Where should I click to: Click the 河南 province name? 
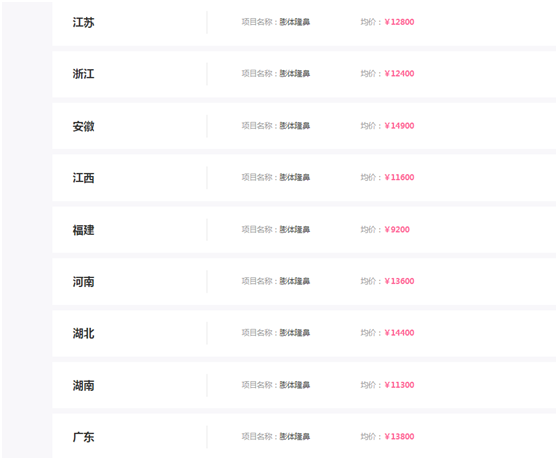84,282
